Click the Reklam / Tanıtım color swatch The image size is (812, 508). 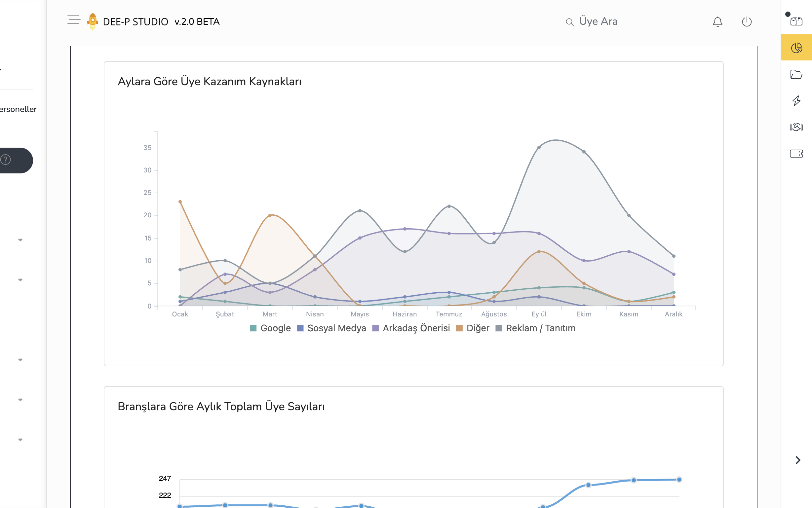499,328
